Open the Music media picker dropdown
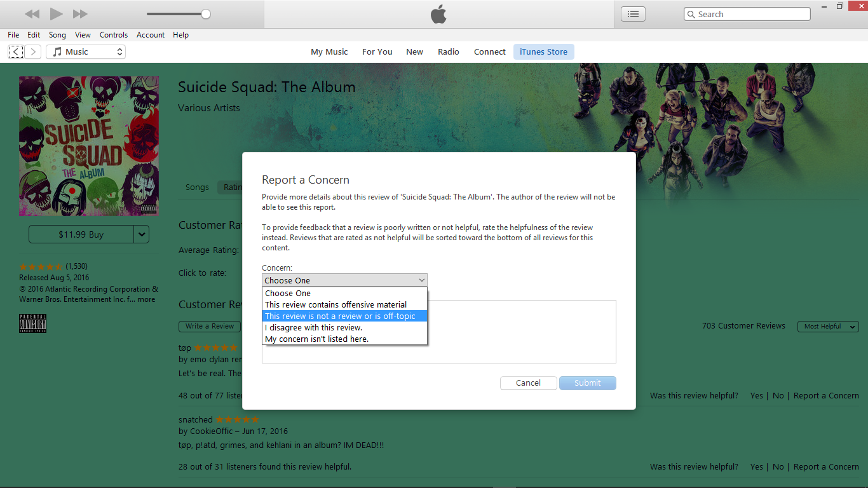 pos(86,52)
